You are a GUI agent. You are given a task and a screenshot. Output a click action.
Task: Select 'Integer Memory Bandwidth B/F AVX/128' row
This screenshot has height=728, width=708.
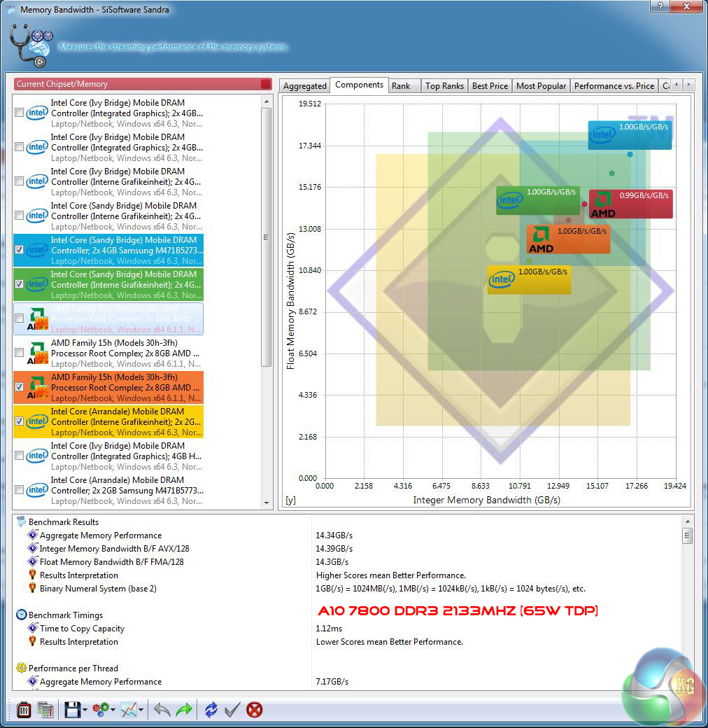click(114, 549)
